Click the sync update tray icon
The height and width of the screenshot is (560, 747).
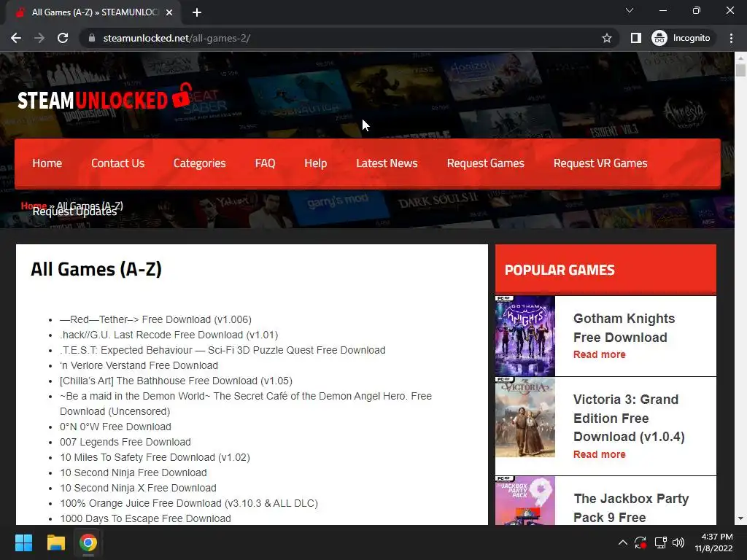[640, 542]
